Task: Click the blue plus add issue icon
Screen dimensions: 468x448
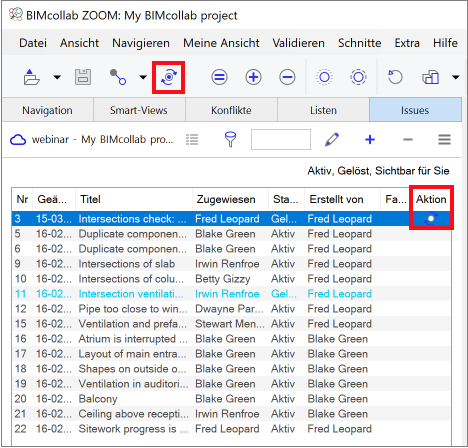Action: tap(370, 139)
